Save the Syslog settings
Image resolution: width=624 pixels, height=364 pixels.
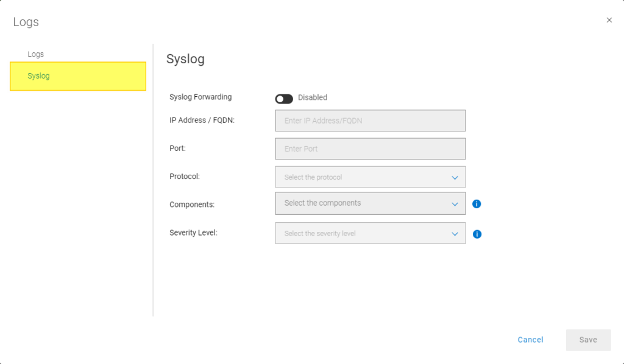click(587, 340)
